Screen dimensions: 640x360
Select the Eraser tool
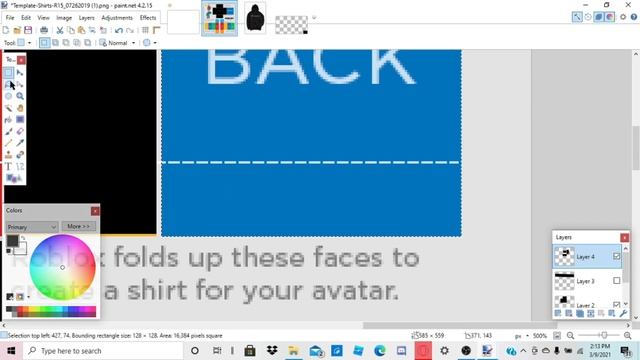tap(20, 131)
